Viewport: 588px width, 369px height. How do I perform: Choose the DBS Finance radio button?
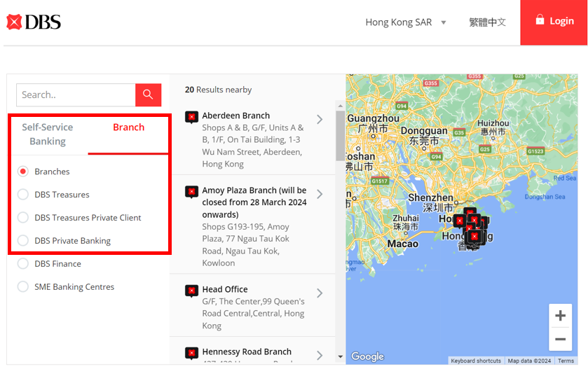[x=23, y=264]
